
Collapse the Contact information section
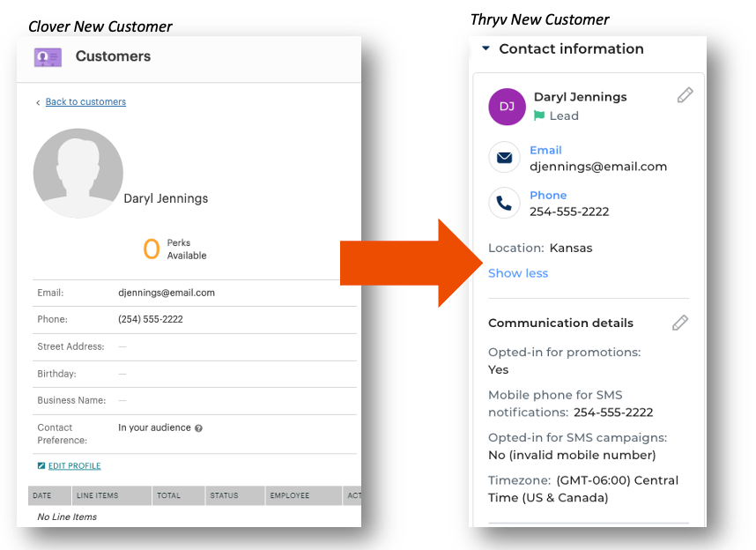tap(486, 48)
